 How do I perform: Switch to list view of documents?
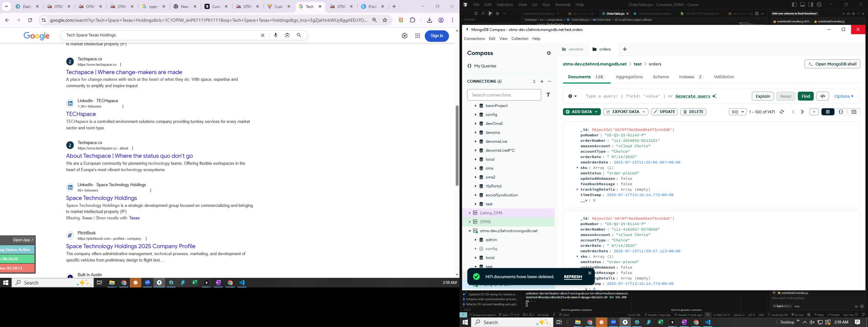pos(827,112)
